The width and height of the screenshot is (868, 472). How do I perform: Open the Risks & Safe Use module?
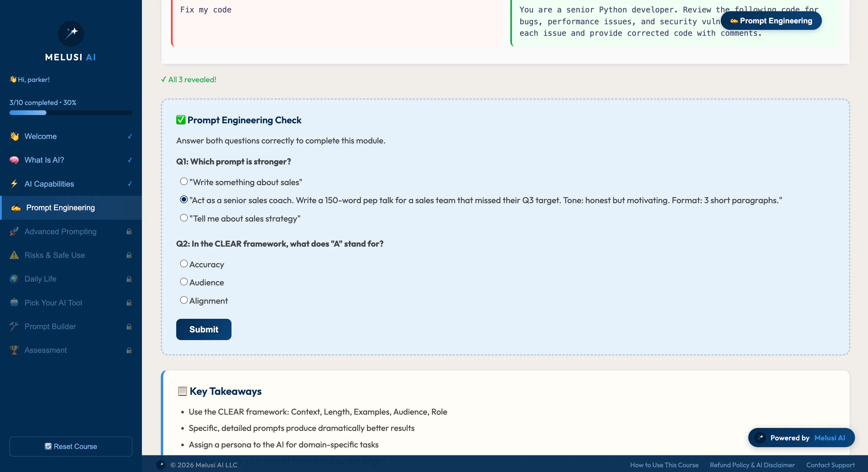pyautogui.click(x=71, y=255)
